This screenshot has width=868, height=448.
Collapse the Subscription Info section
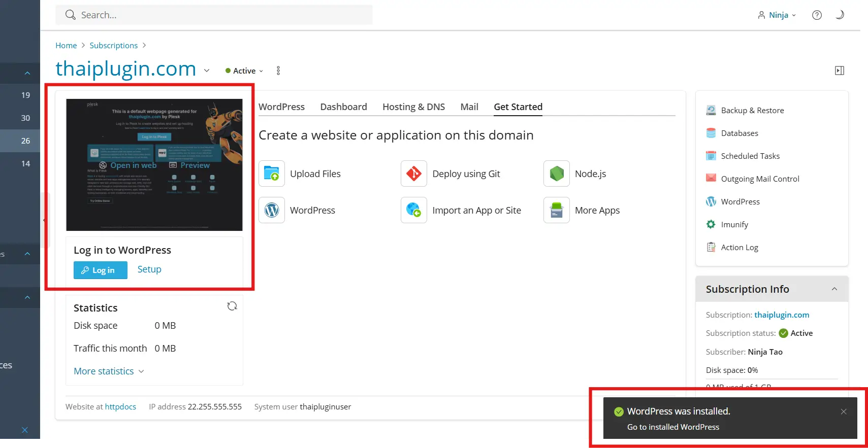(x=834, y=289)
